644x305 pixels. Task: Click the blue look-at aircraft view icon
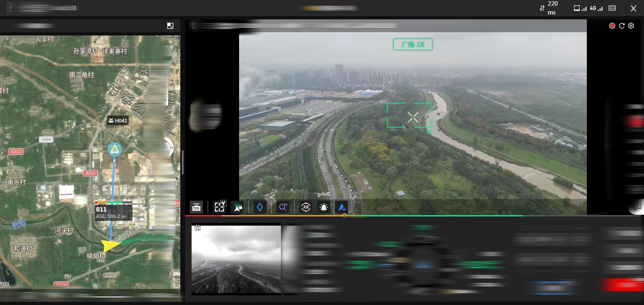[342, 207]
